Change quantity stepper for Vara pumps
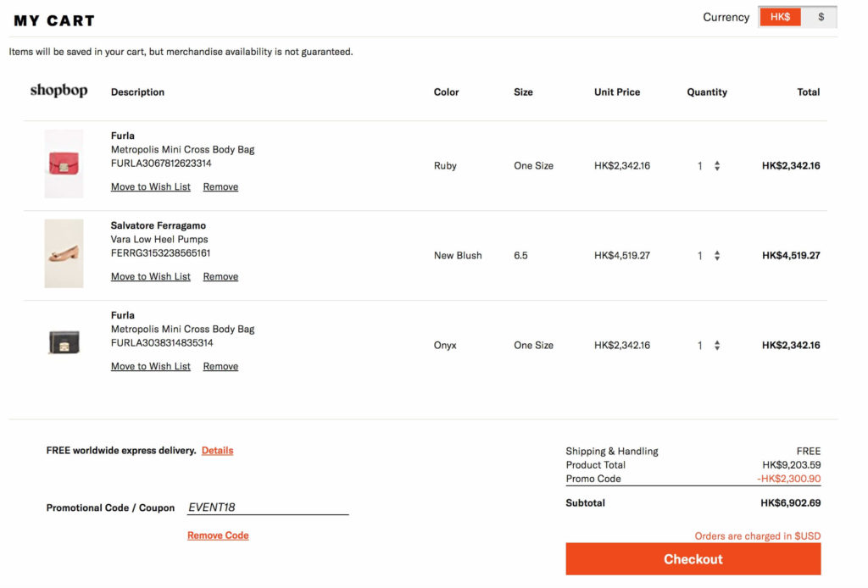Image resolution: width=868 pixels, height=588 pixels. 717,256
